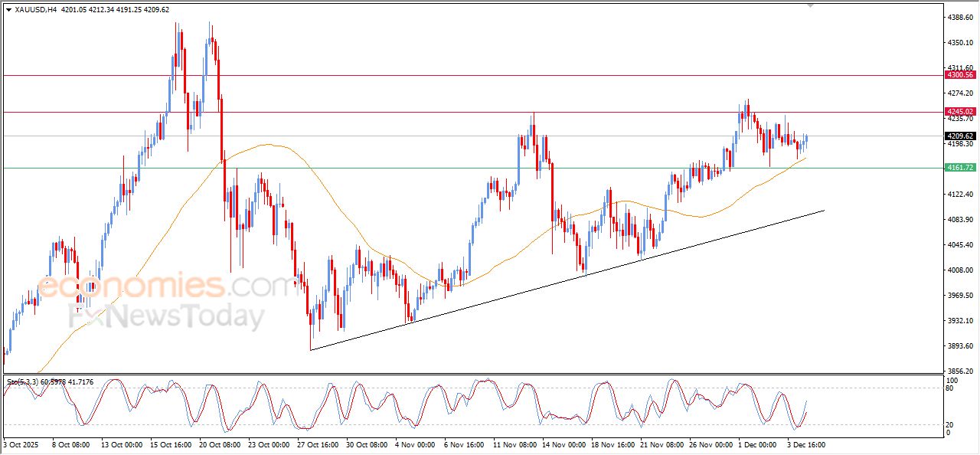Click the 4161.72 green price label

coord(959,167)
